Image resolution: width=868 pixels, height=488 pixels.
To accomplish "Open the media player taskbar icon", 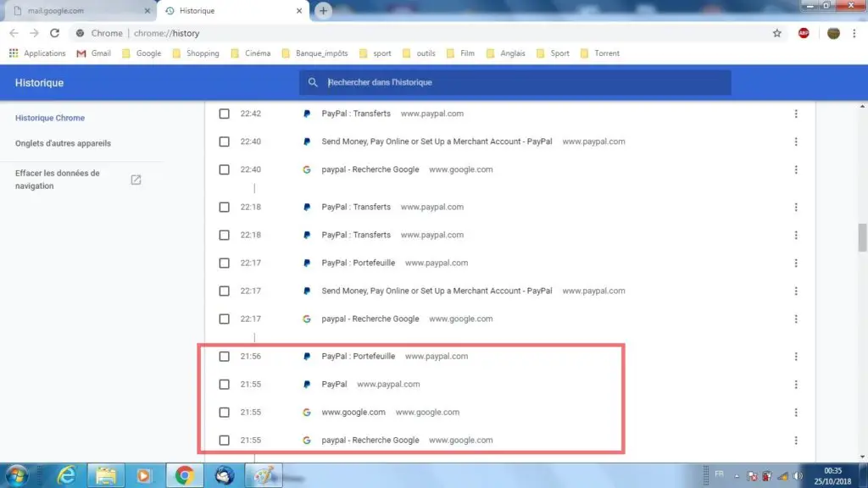I will pyautogui.click(x=143, y=475).
